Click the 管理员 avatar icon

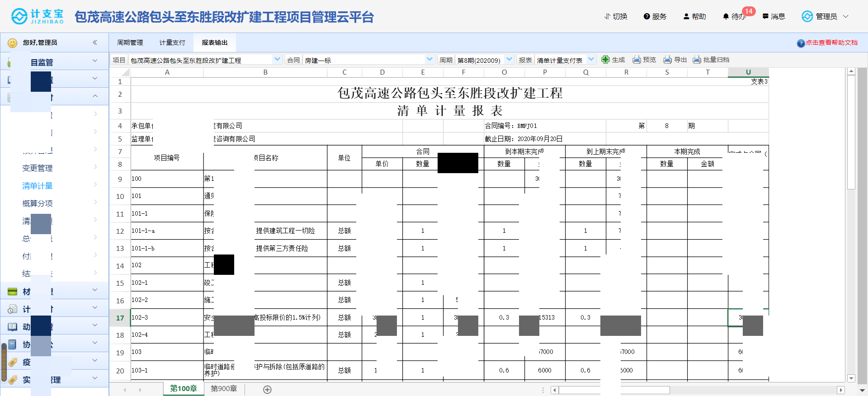tap(807, 16)
